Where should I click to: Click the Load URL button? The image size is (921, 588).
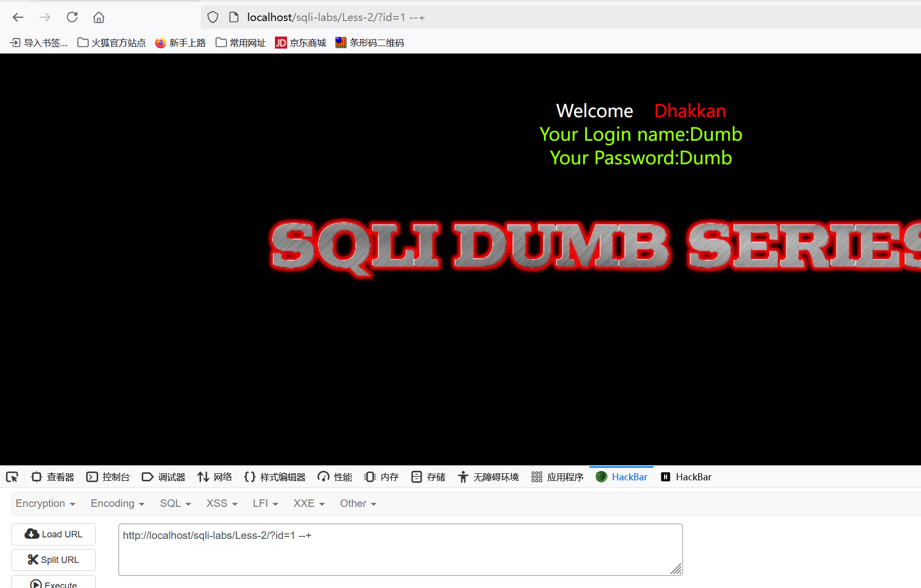click(x=53, y=534)
